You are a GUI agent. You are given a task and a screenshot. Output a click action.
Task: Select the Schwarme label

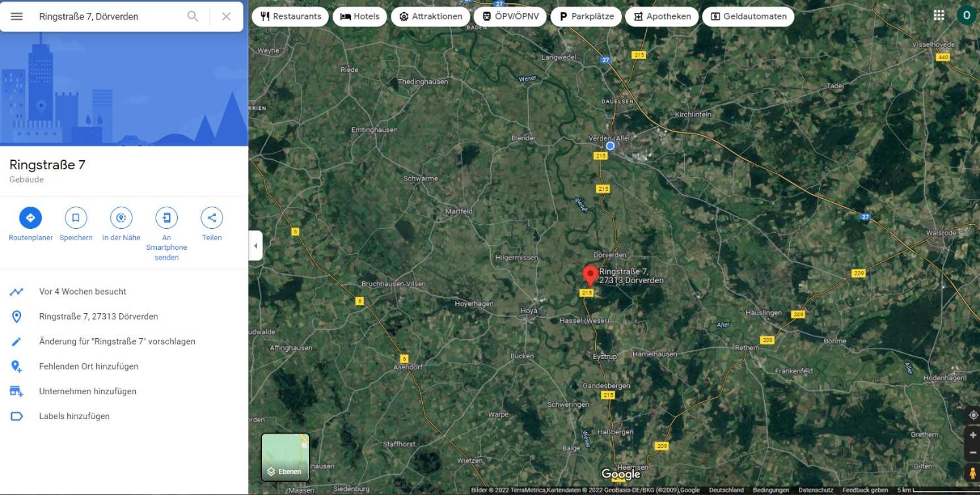click(420, 178)
